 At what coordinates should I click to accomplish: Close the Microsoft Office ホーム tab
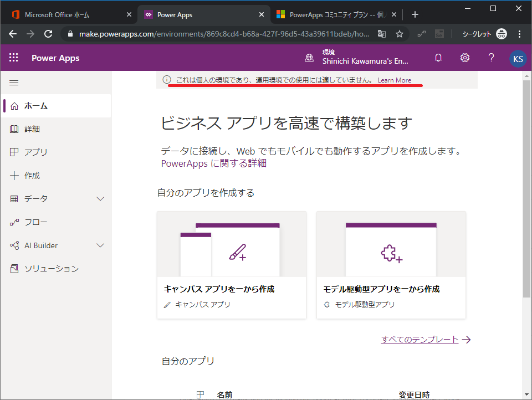click(129, 14)
